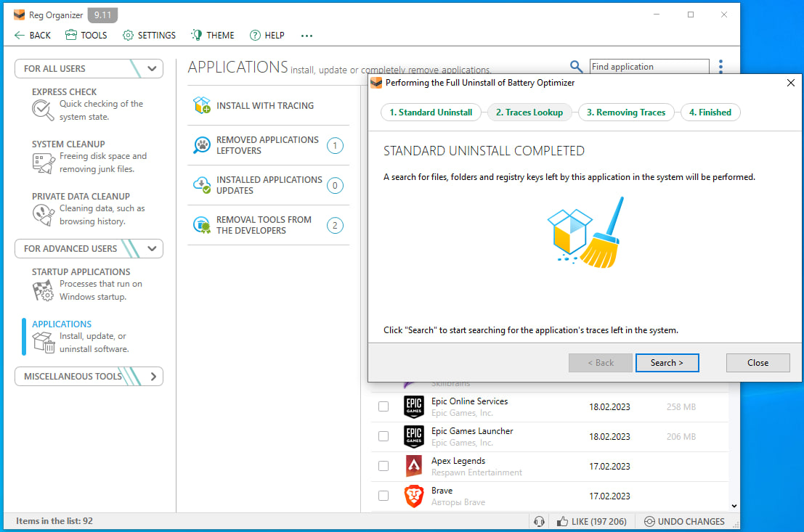The width and height of the screenshot is (804, 532).
Task: Click the headset support icon in status bar
Action: [x=539, y=522]
